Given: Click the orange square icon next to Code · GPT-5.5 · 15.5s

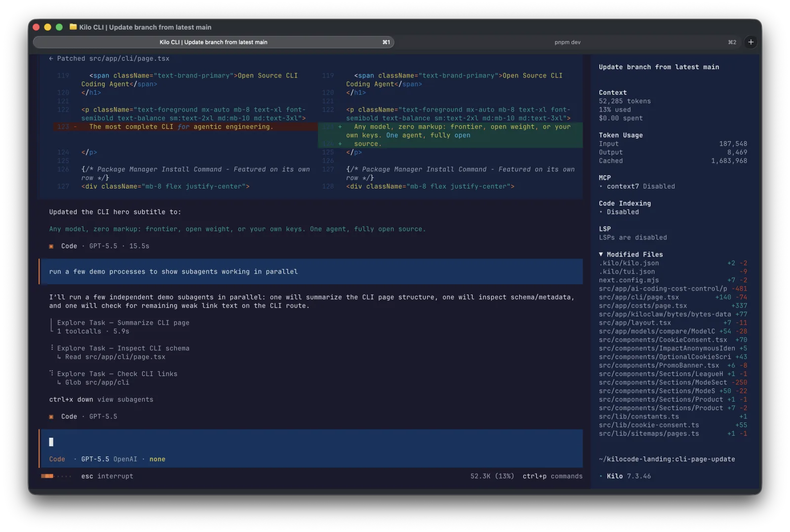Looking at the screenshot, I should click(x=51, y=246).
